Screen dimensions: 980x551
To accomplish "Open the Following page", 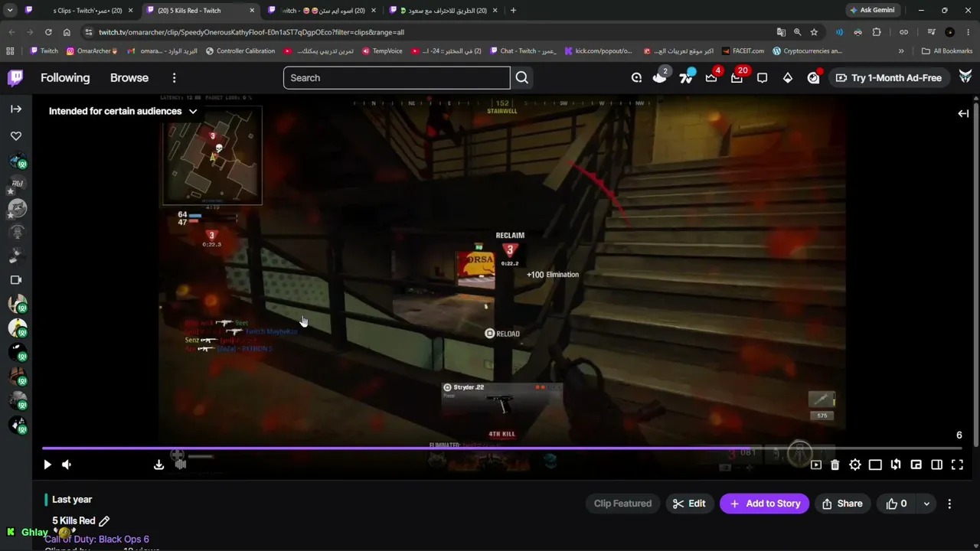I will (x=65, y=78).
